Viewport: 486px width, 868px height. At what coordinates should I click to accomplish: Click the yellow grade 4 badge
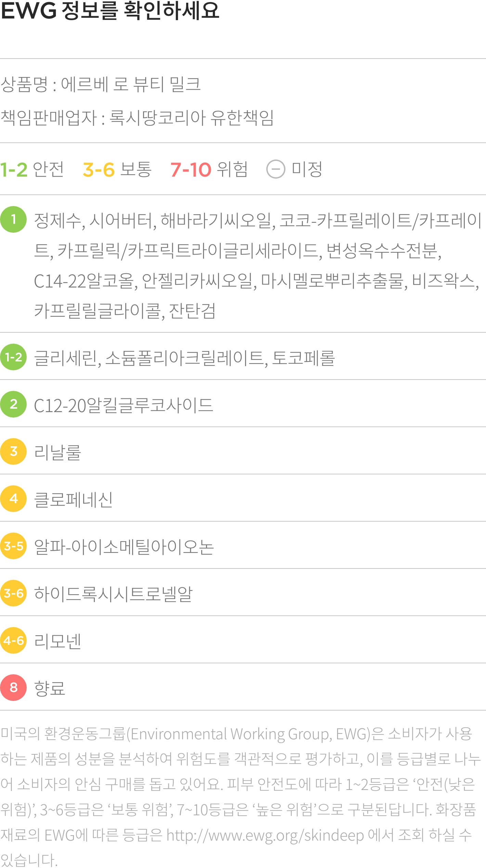pyautogui.click(x=13, y=499)
